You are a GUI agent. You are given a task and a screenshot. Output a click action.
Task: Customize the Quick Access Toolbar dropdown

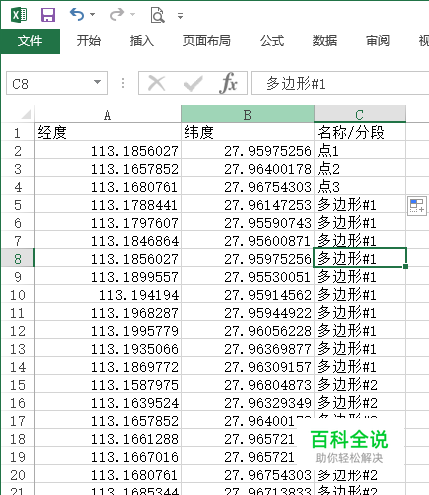180,16
